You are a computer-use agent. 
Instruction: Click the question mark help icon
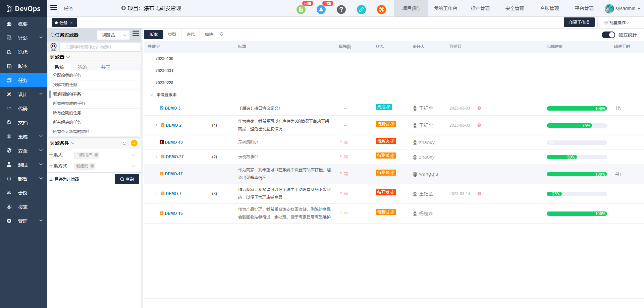point(341,10)
